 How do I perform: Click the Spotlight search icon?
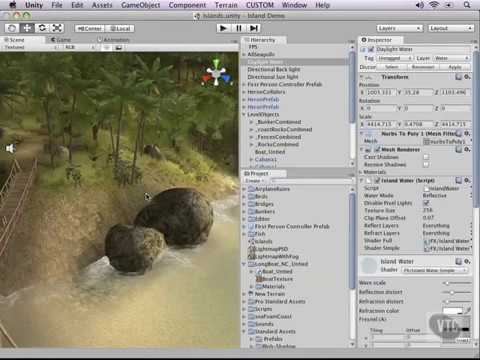(467, 5)
